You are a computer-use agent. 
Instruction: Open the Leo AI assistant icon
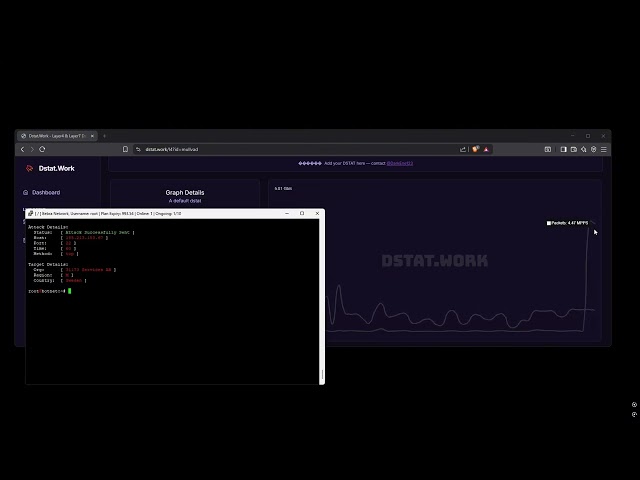pyautogui.click(x=584, y=149)
